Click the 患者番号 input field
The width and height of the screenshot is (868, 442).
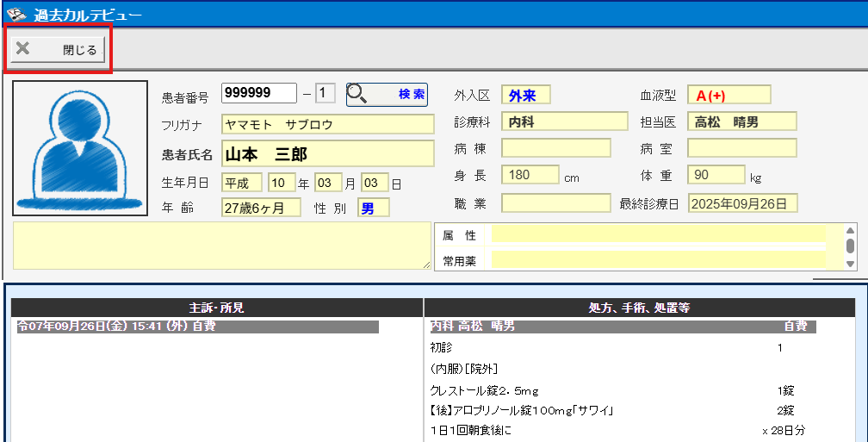coord(258,93)
